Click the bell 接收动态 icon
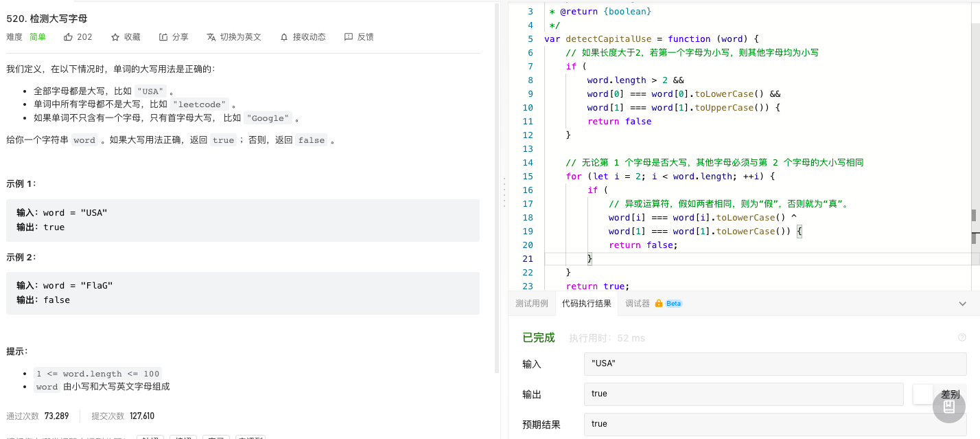980x439 pixels. click(x=284, y=37)
